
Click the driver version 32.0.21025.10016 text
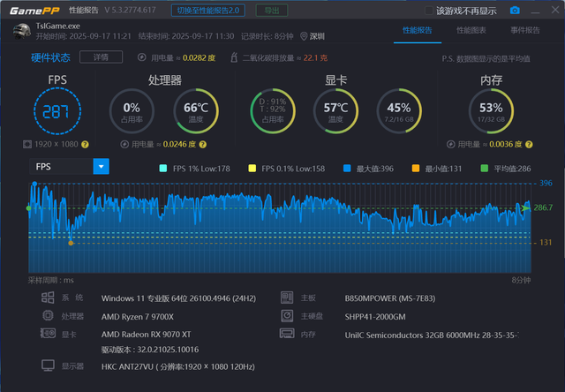pos(150,350)
